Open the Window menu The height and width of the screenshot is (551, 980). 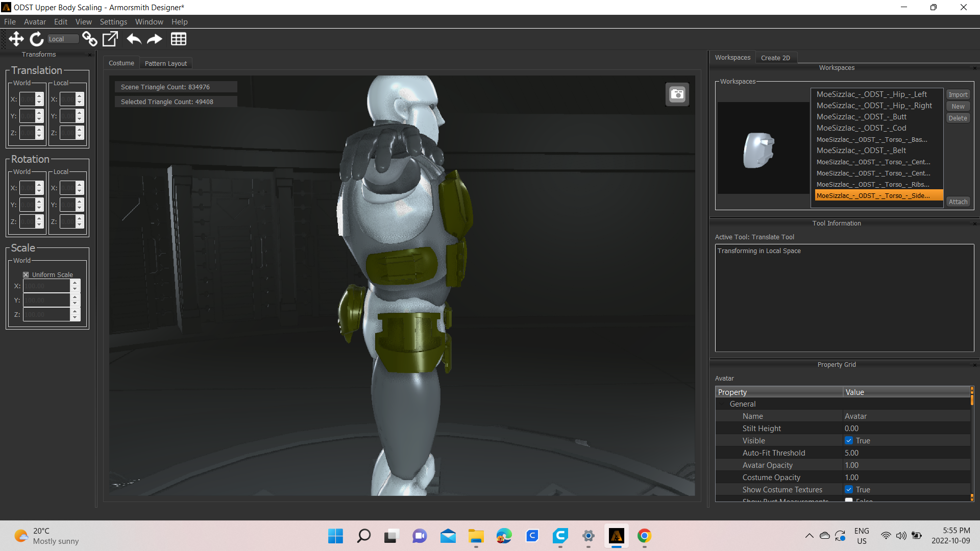(x=149, y=21)
